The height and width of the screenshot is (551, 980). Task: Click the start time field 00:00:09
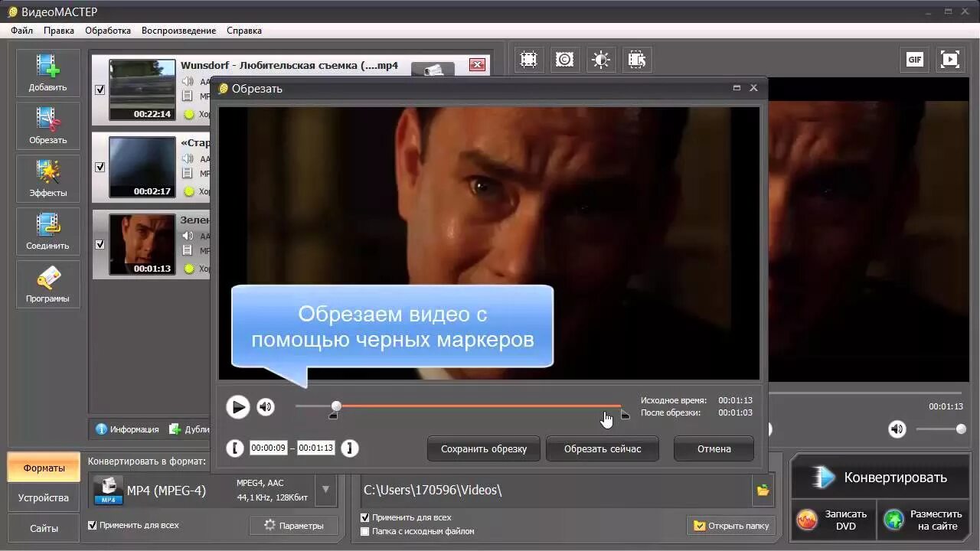tap(268, 448)
